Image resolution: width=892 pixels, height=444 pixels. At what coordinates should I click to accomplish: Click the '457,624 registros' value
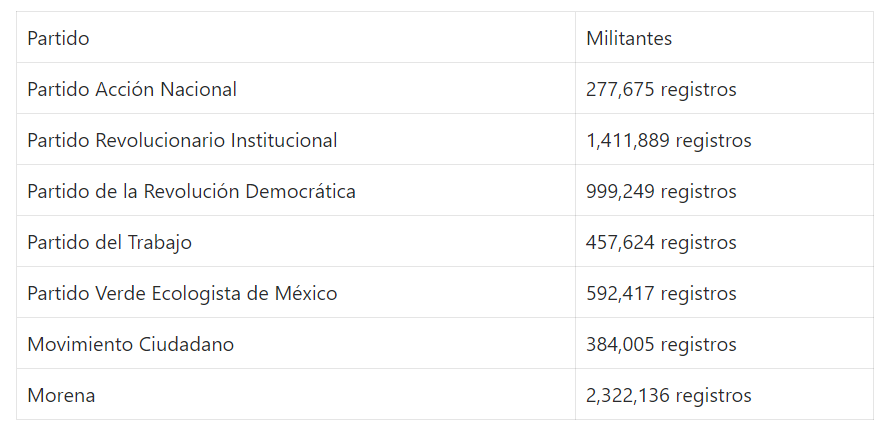point(661,242)
